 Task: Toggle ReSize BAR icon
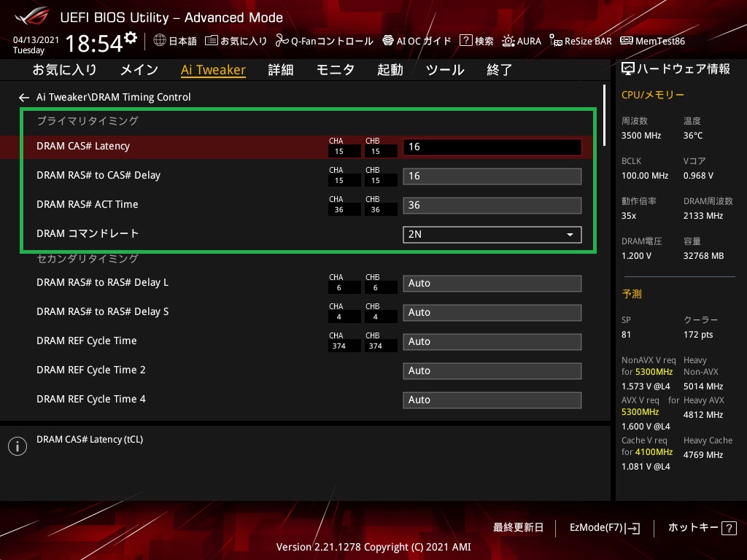555,41
